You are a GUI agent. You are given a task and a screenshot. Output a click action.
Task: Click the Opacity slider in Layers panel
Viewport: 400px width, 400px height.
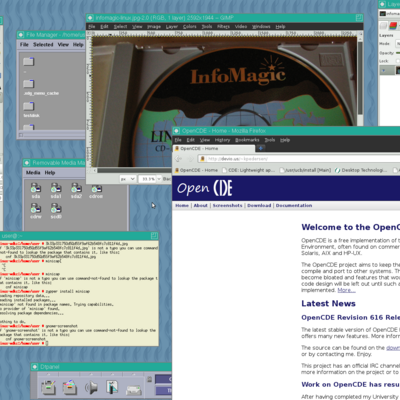pos(398,53)
